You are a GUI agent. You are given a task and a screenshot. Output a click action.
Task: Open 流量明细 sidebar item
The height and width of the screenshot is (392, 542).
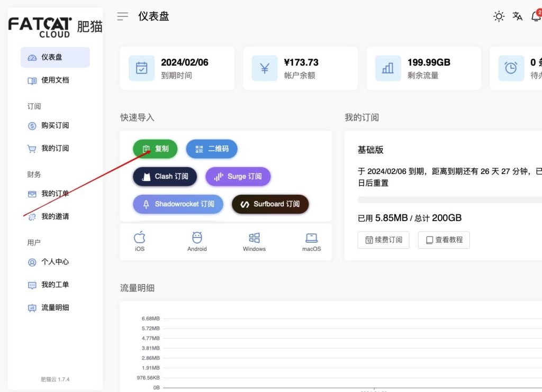[55, 307]
